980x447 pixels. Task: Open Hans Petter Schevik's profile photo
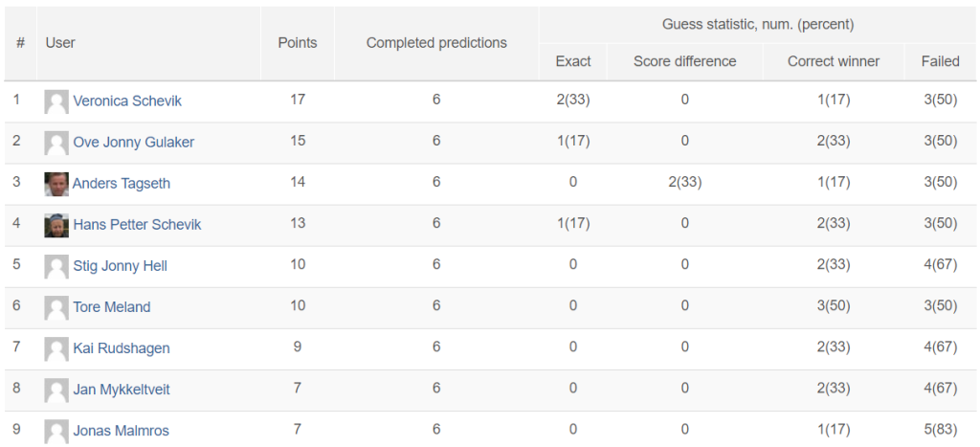(56, 225)
